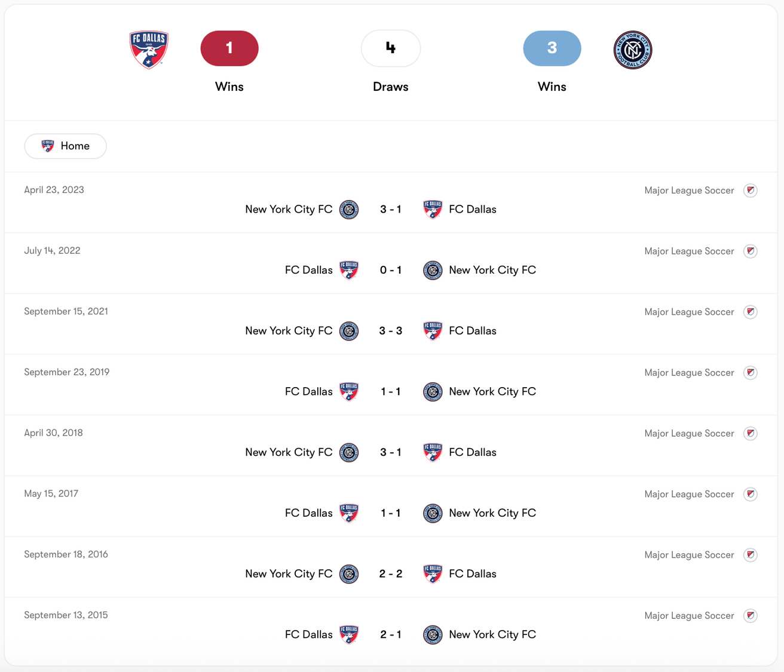Open the 3 - 3 score from September 15, 2021
The image size is (784, 672).
coord(391,331)
